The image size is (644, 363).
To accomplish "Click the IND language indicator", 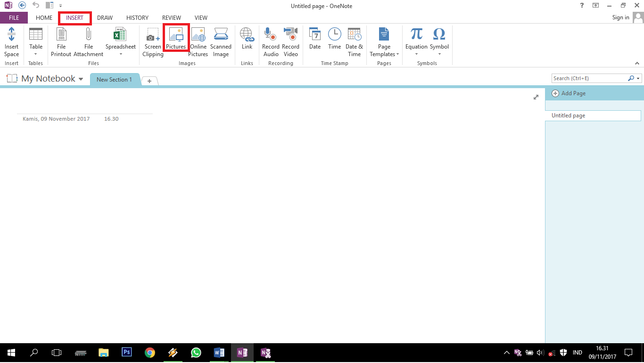I will tap(577, 353).
